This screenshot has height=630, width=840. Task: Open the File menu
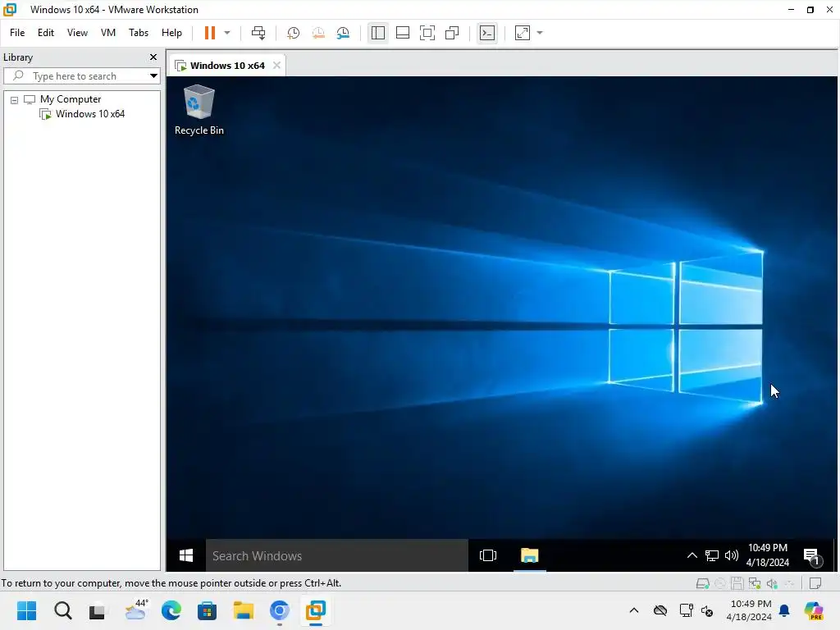tap(17, 33)
